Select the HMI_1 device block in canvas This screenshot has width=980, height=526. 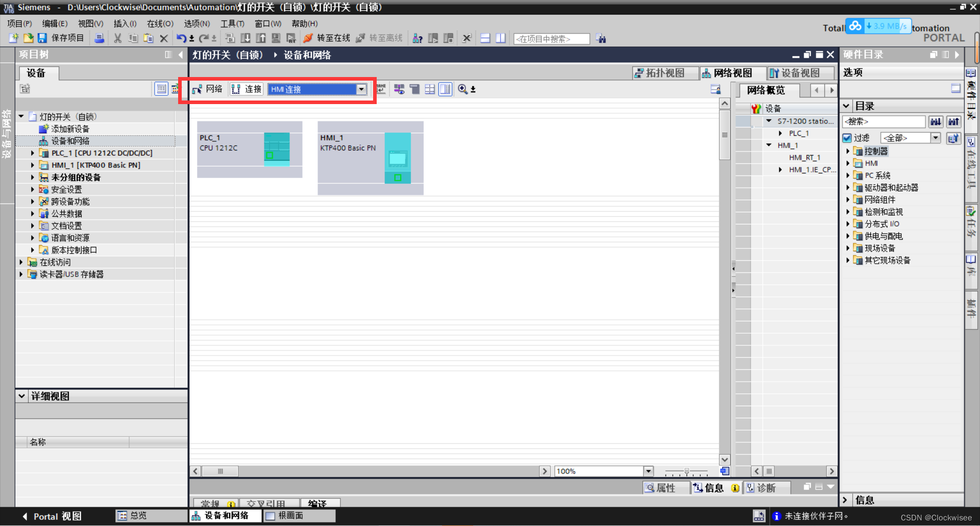[x=370, y=158]
